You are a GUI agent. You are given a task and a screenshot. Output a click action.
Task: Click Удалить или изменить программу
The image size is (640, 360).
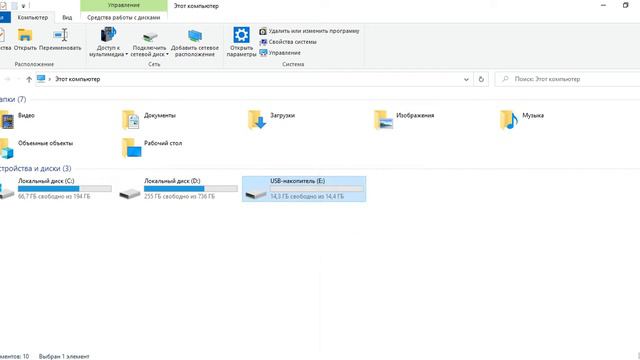(309, 31)
